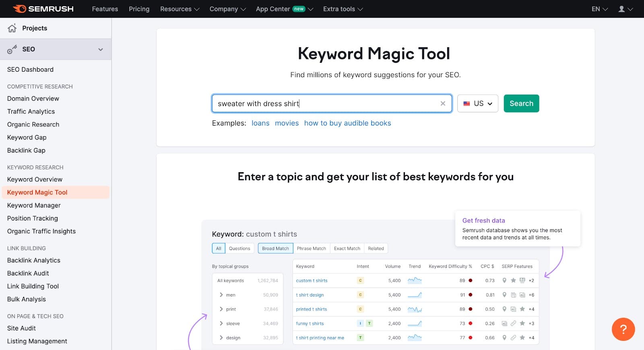
Task: Select the Related tab
Action: point(376,249)
